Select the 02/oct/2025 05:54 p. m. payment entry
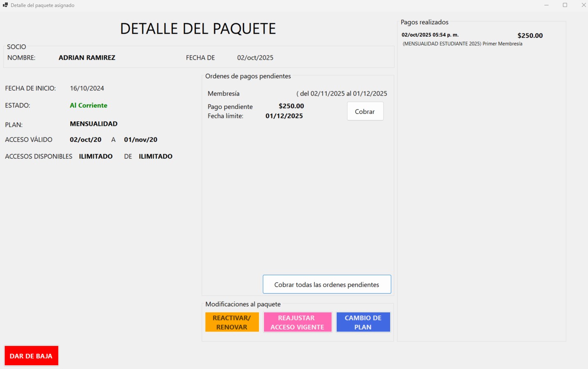 [x=430, y=35]
